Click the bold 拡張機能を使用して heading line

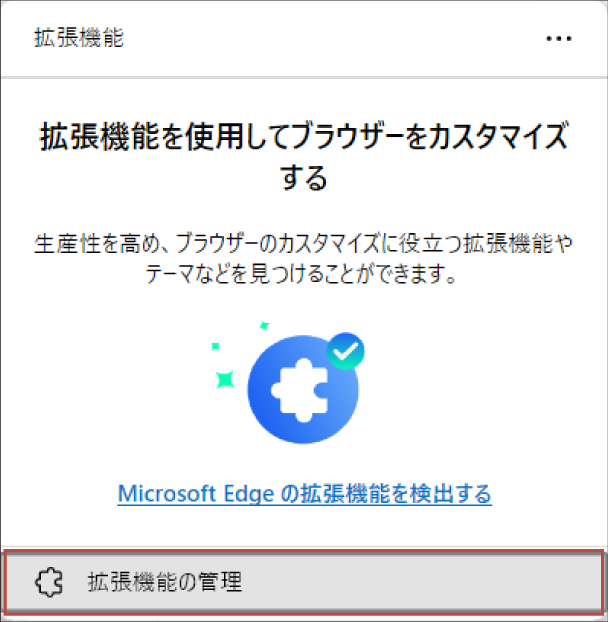[304, 136]
